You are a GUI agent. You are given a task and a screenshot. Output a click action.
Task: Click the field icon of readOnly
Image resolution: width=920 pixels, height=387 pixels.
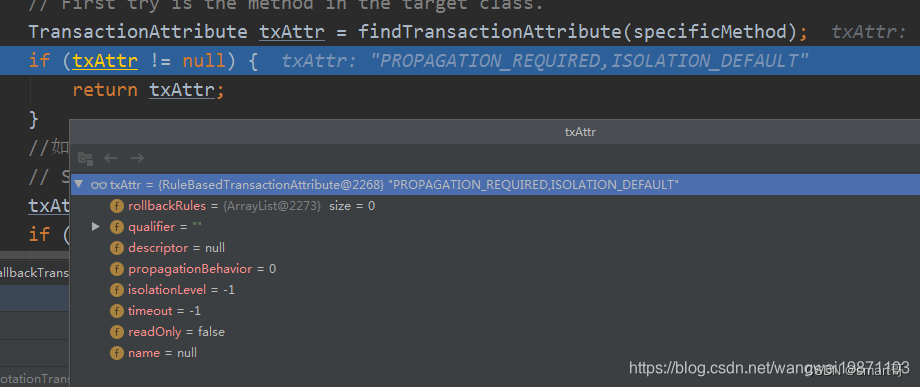pos(117,332)
